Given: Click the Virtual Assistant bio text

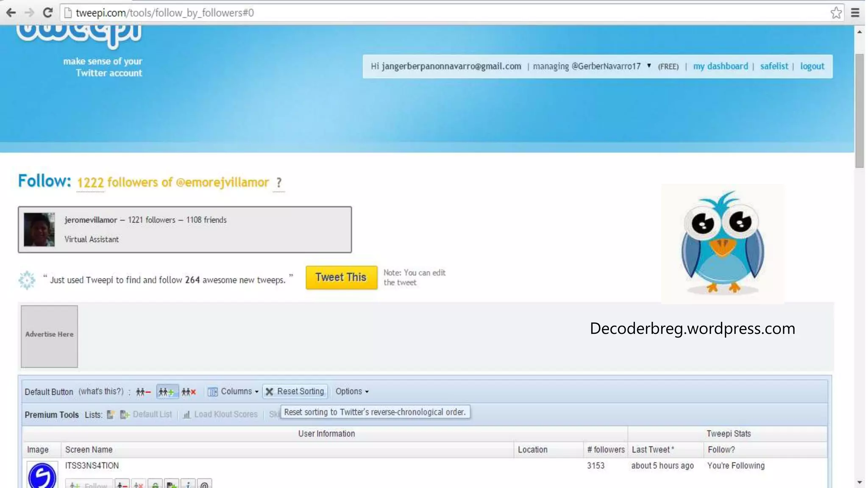Looking at the screenshot, I should coord(92,239).
